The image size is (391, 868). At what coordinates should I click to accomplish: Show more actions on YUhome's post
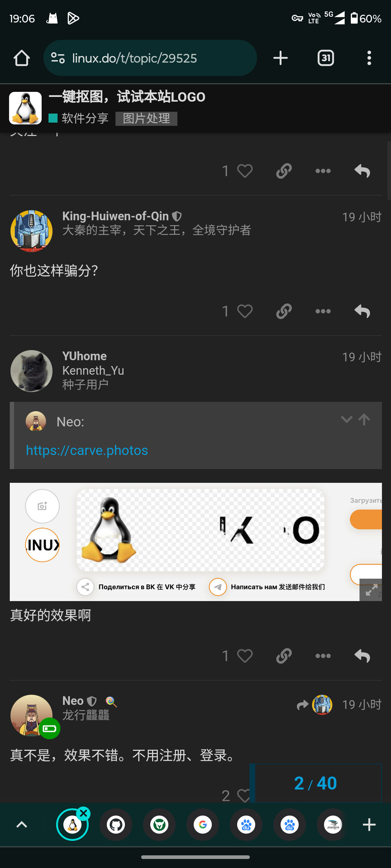tap(323, 656)
